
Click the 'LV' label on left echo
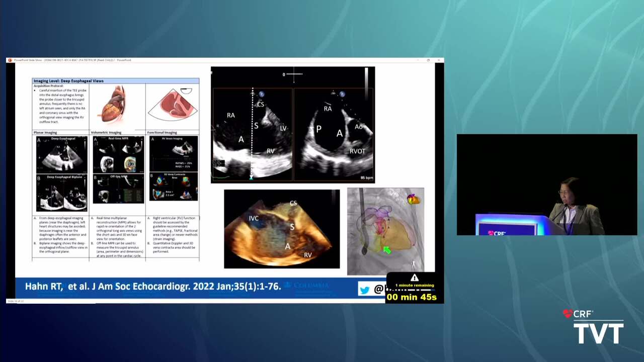(283, 128)
